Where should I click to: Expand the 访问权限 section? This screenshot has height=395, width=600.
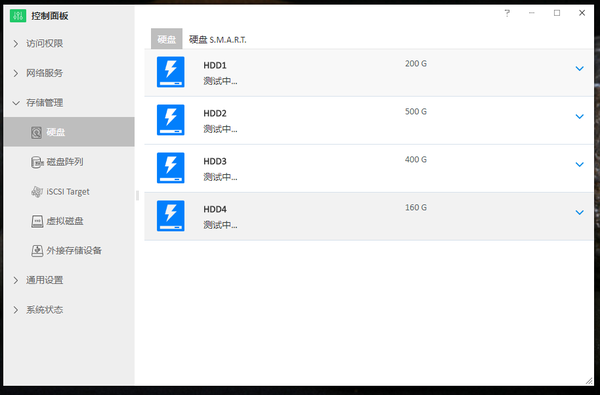16,44
